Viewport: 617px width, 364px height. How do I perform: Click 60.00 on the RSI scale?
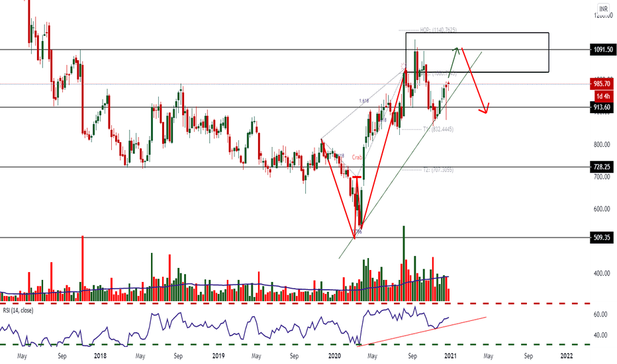[x=600, y=314]
